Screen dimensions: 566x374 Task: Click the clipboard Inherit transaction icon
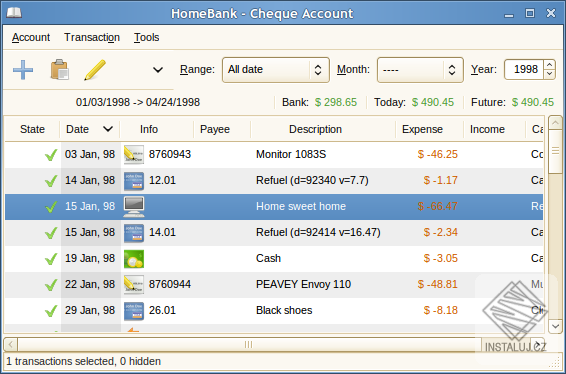pyautogui.click(x=60, y=70)
